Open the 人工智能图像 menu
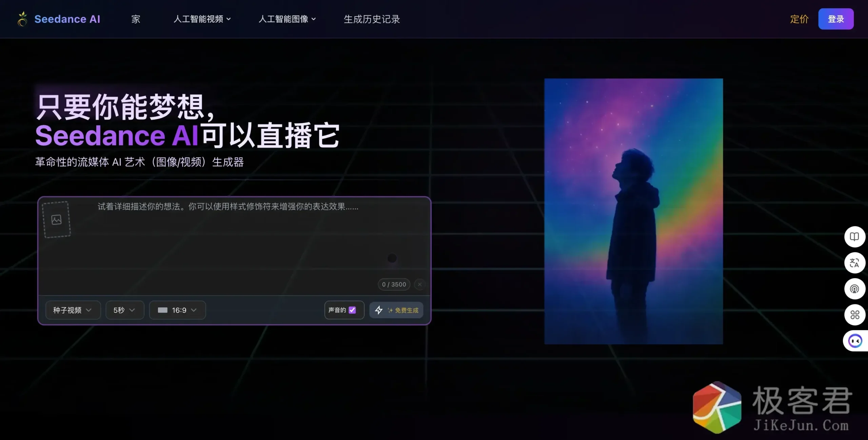Image resolution: width=868 pixels, height=440 pixels. (287, 19)
